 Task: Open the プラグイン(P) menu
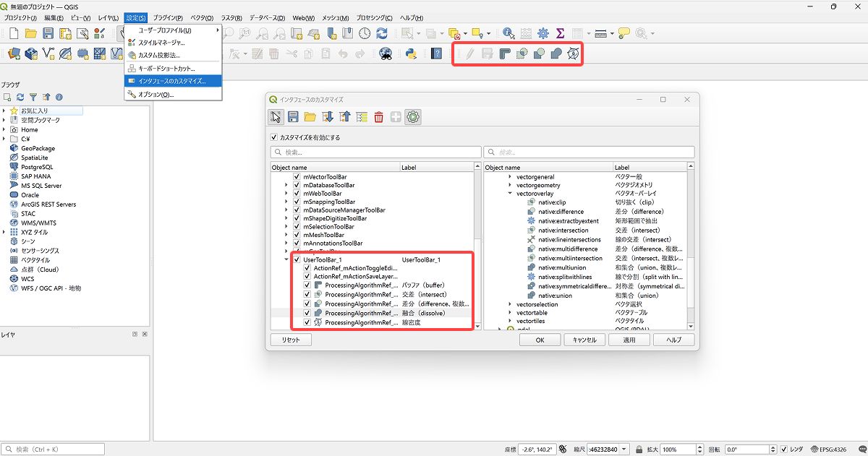pos(168,17)
